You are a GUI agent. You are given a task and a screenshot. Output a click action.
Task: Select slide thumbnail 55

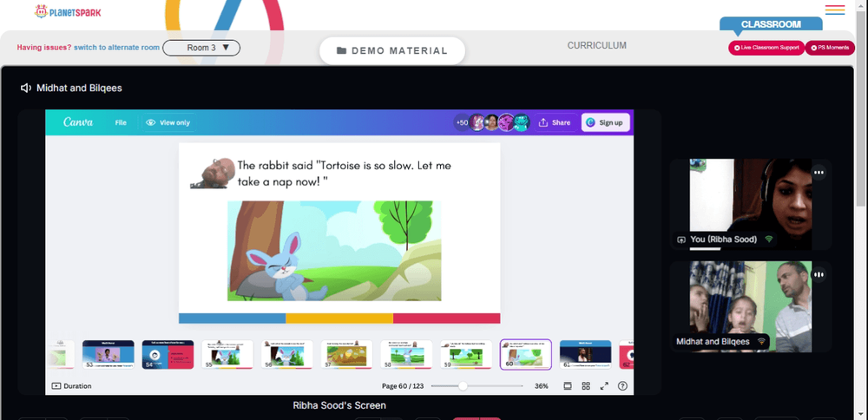(x=227, y=354)
